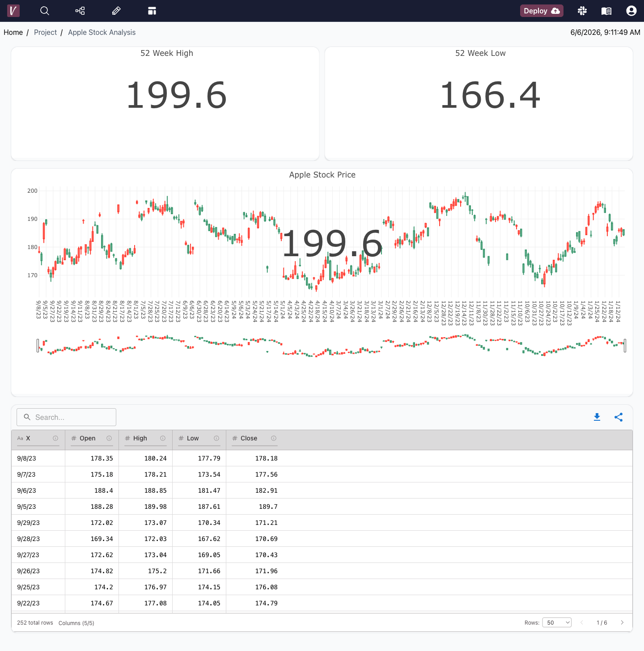Select Low value 177.79
The width and height of the screenshot is (644, 651).
pos(209,458)
